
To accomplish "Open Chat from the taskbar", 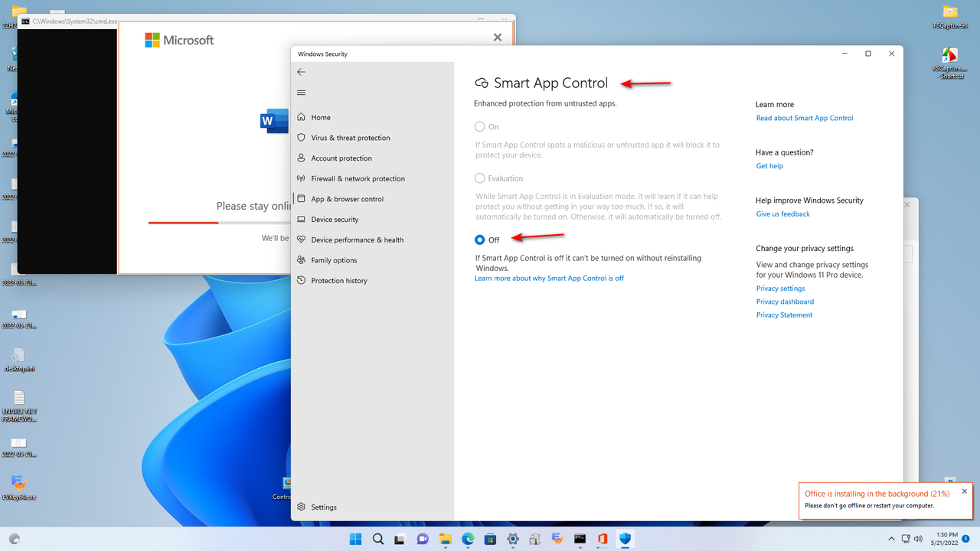I will pyautogui.click(x=423, y=539).
